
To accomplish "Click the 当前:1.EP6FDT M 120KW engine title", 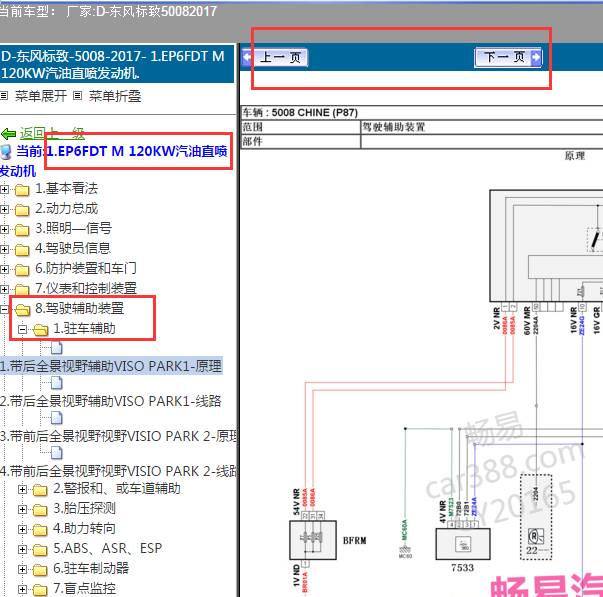I will 114,160.
